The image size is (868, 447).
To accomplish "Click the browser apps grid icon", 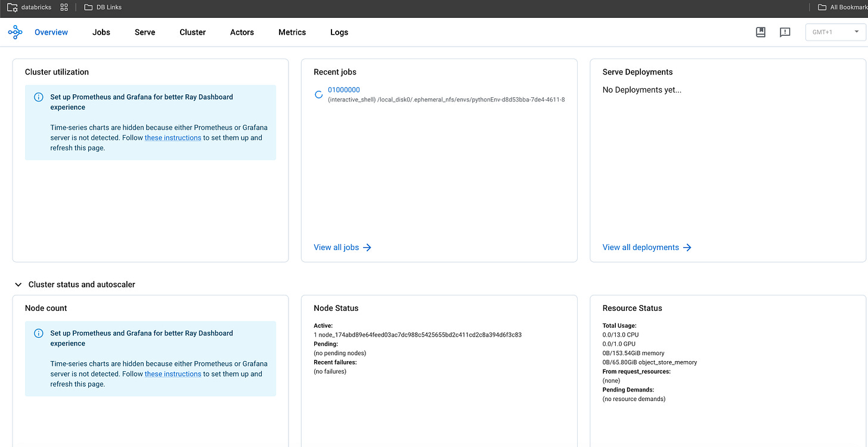I will 64,7.
